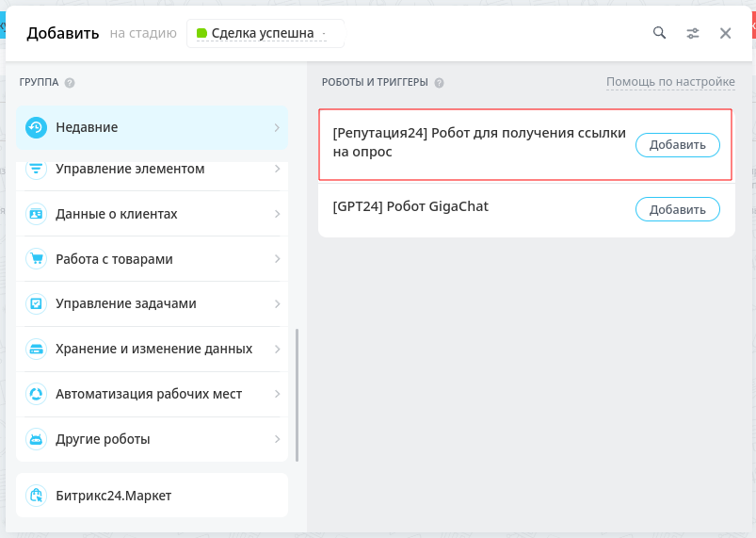Expand chevron next to Хранение и изменение данных
The width and height of the screenshot is (756, 538).
277,349
